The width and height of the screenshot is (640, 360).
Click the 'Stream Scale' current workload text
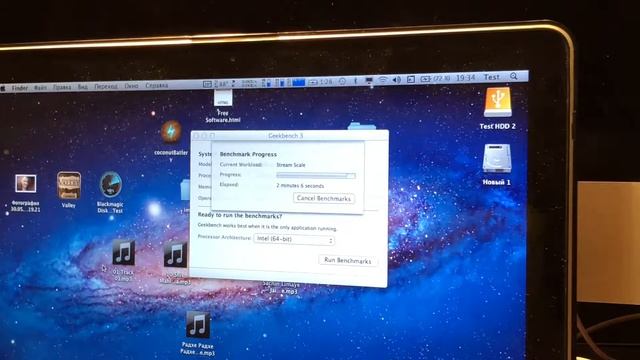tap(291, 165)
